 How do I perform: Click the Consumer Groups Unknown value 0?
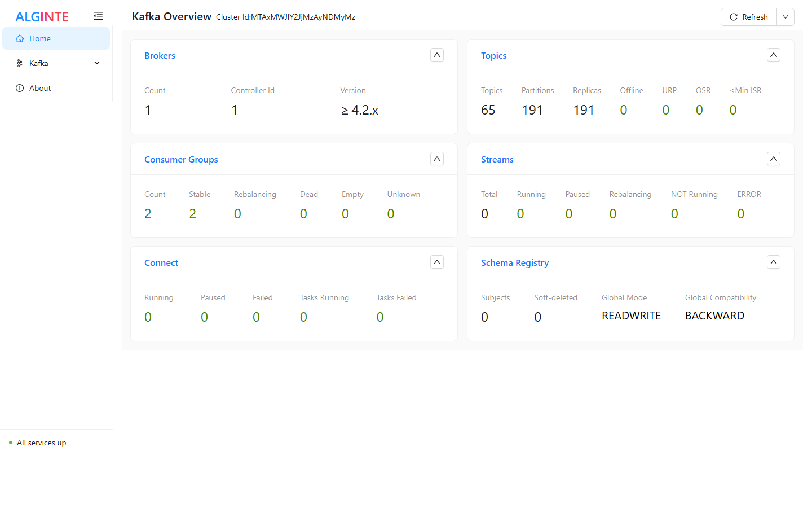click(391, 214)
